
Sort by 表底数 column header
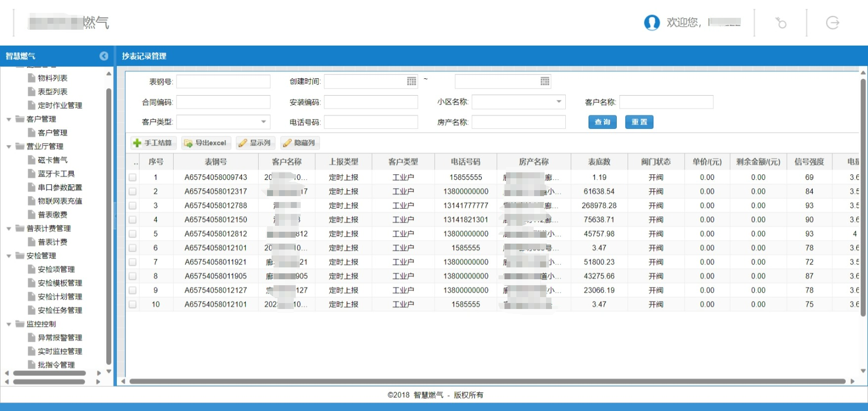tap(599, 162)
